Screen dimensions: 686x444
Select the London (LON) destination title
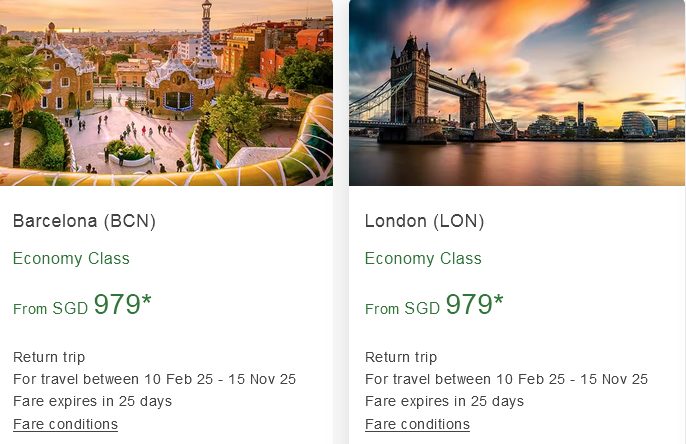(x=425, y=221)
